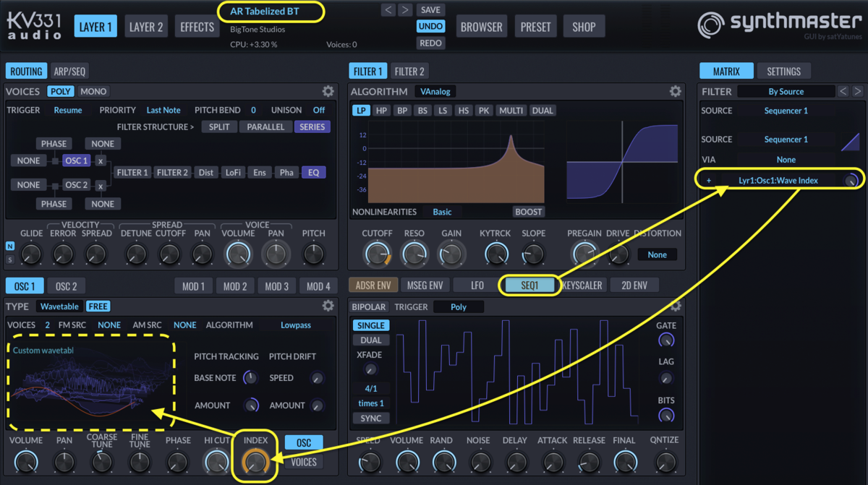
Task: Go to previous preset with left arrow
Action: (389, 9)
